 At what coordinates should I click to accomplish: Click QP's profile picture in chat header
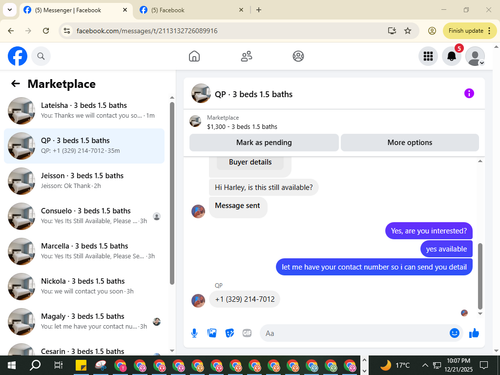click(201, 93)
